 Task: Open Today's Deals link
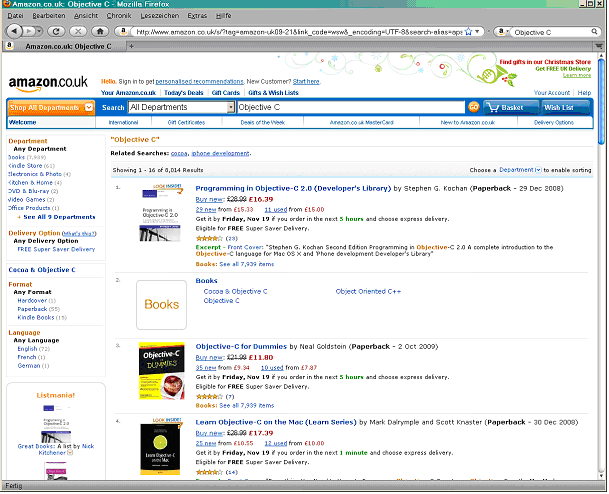pyautogui.click(x=184, y=93)
